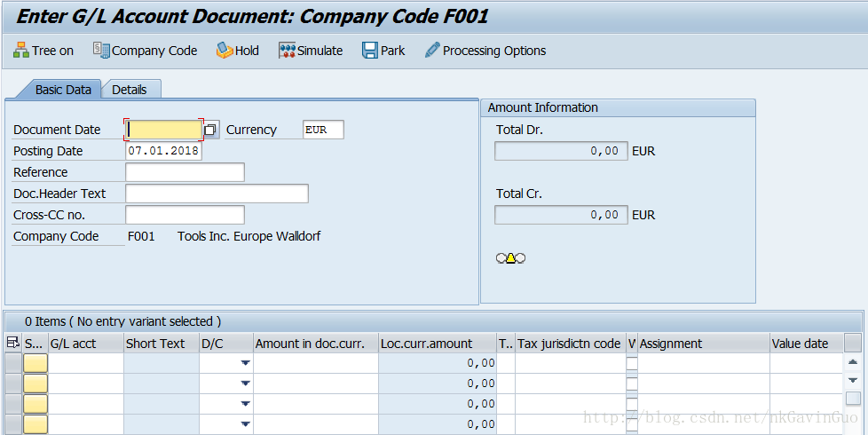Click into the Cross-CC no. field
This screenshot has height=435, width=868.
point(185,215)
